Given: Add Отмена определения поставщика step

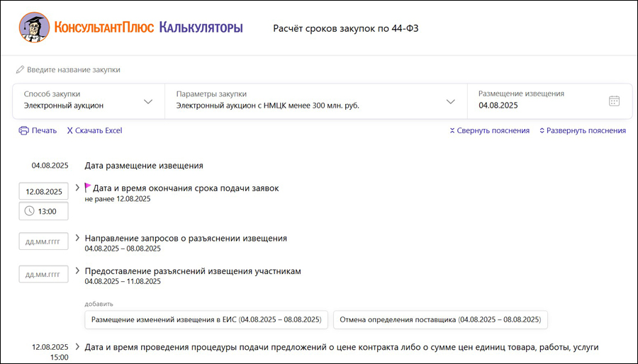Looking at the screenshot, I should [x=440, y=319].
